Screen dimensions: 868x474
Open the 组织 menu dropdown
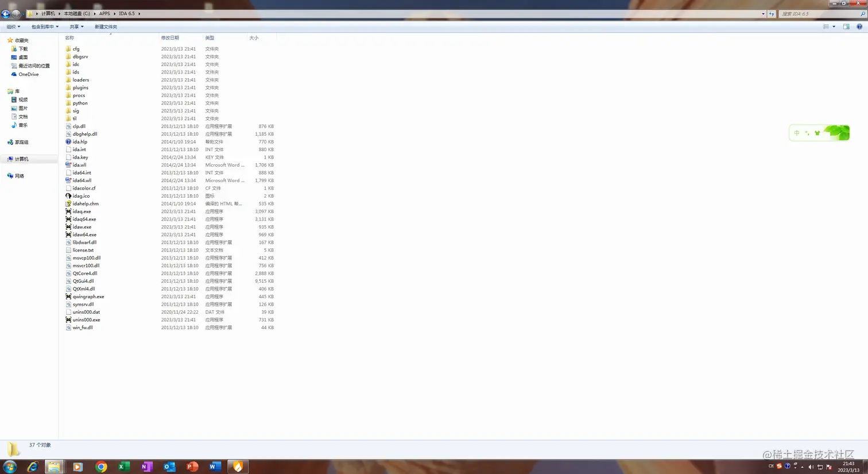pyautogui.click(x=13, y=26)
